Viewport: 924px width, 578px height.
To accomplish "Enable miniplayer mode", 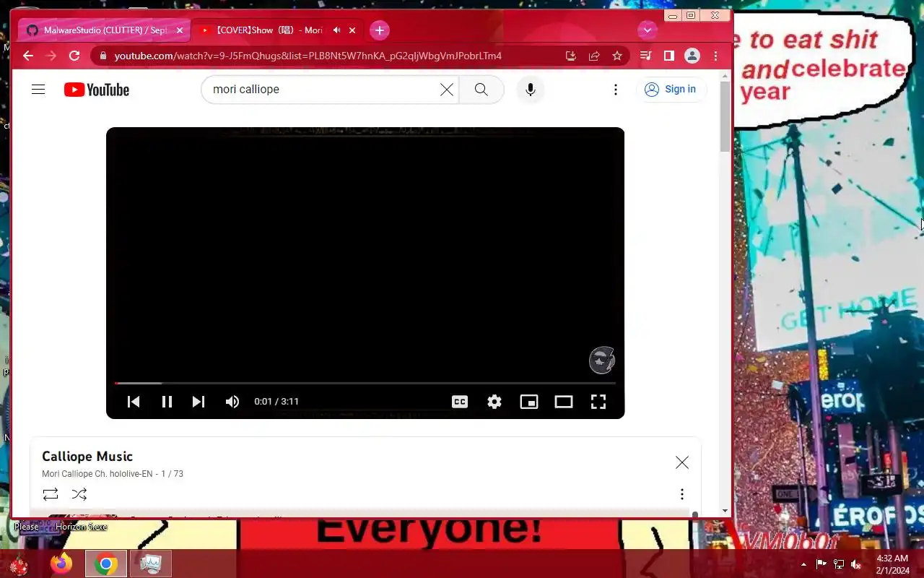I will click(x=529, y=402).
